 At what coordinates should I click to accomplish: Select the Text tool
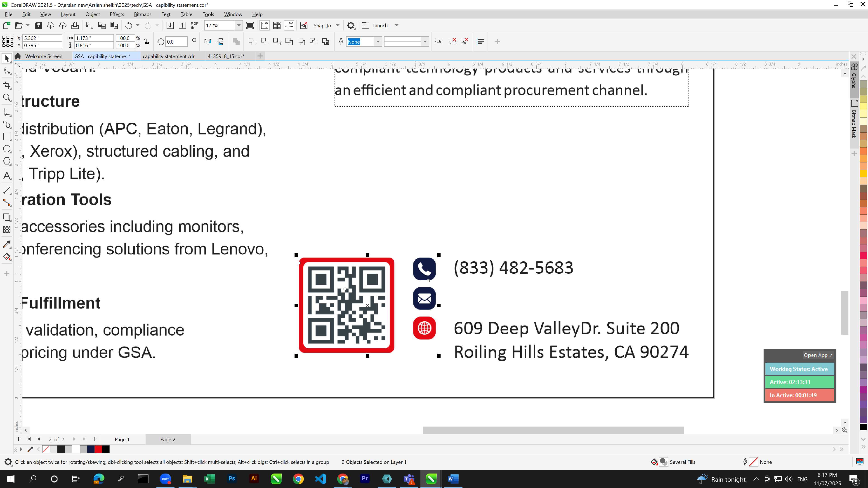(x=7, y=176)
